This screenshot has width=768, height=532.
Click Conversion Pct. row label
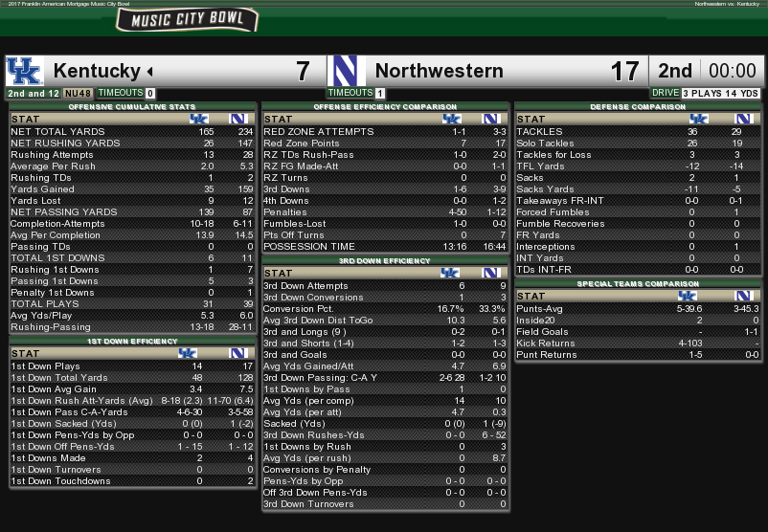298,309
